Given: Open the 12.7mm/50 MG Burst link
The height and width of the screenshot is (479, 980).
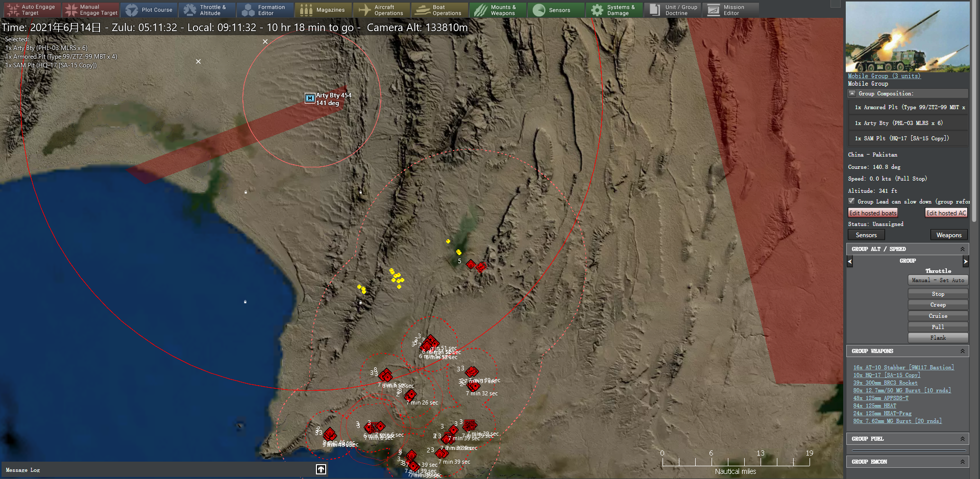Looking at the screenshot, I should pyautogui.click(x=902, y=390).
